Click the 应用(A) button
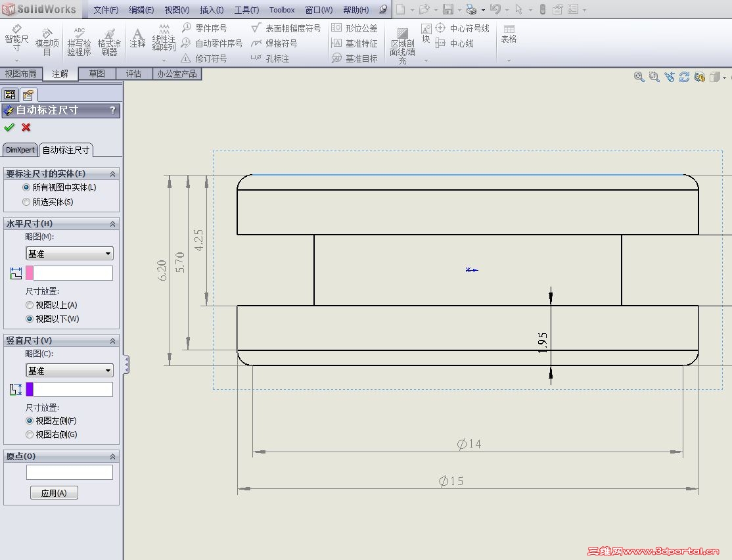 click(x=54, y=493)
